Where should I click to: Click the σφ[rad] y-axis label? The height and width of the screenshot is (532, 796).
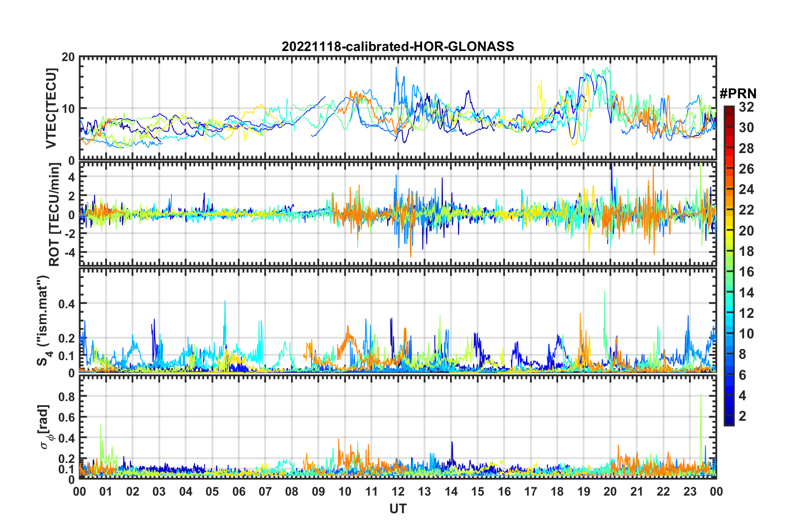click(45, 427)
